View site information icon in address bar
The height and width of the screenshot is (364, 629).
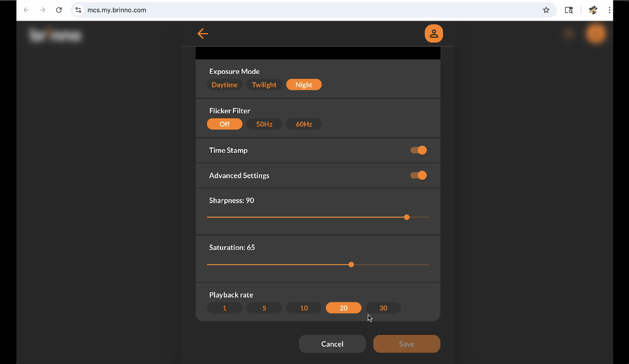tap(78, 10)
